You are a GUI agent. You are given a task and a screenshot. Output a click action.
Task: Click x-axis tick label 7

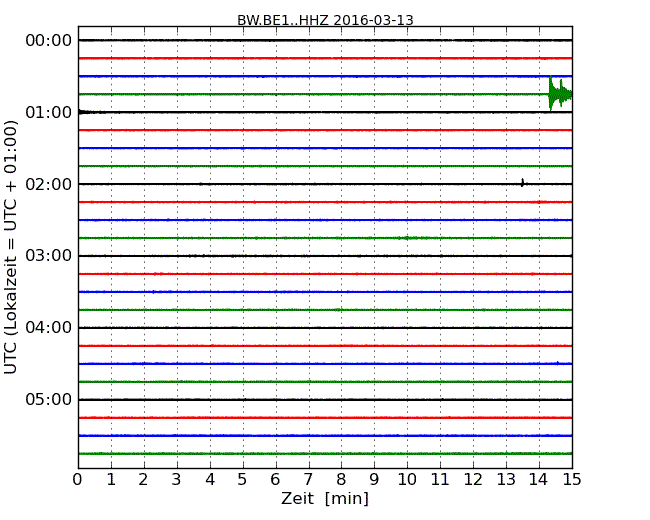[308, 480]
